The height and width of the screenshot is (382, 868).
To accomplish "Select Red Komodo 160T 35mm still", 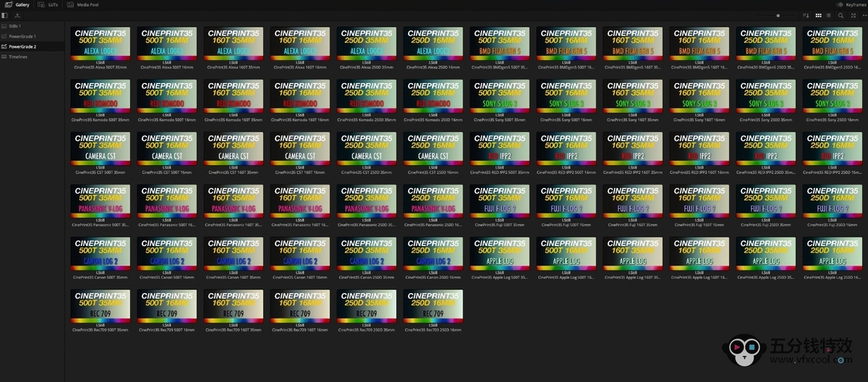I will [233, 96].
